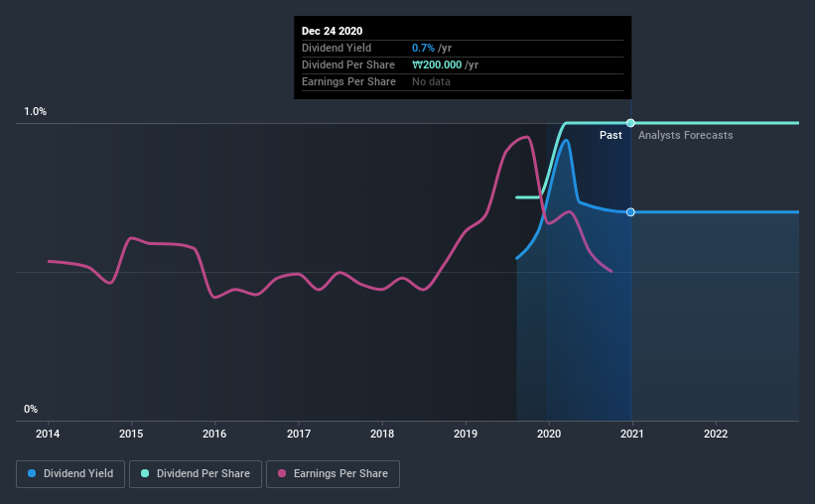Click the 2018 x-axis year label
Image resolution: width=815 pixels, height=504 pixels.
click(382, 434)
